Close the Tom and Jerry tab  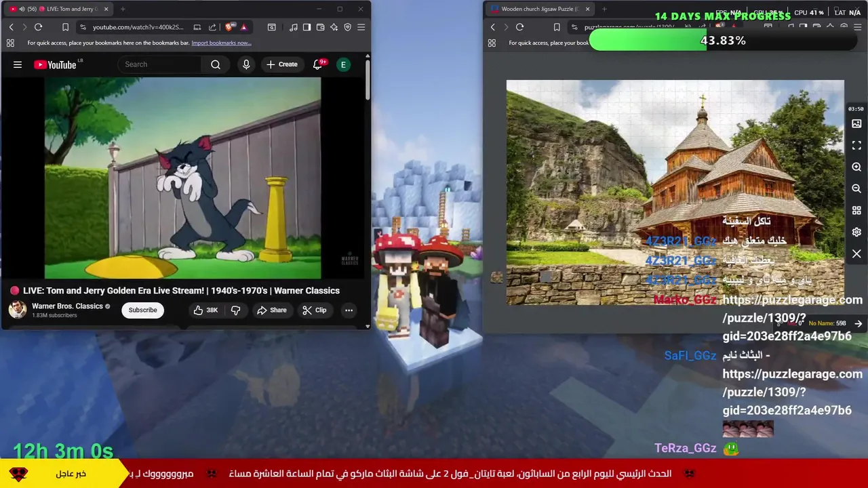tap(106, 9)
